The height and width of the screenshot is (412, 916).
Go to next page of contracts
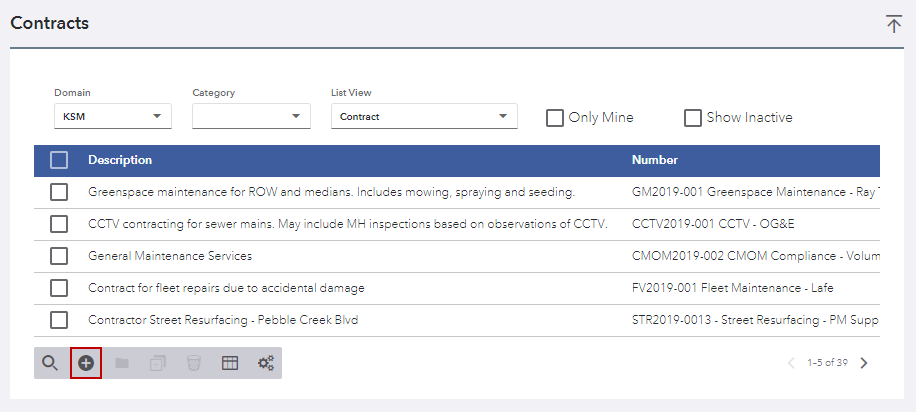tap(864, 363)
